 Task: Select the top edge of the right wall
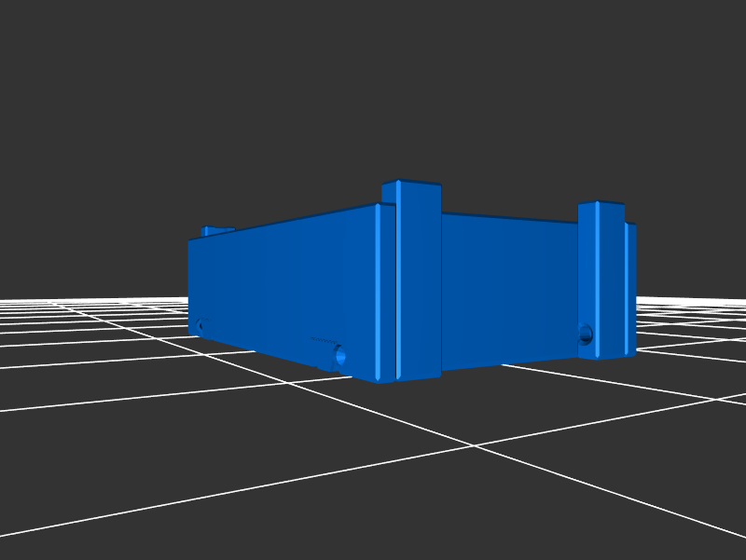point(508,218)
